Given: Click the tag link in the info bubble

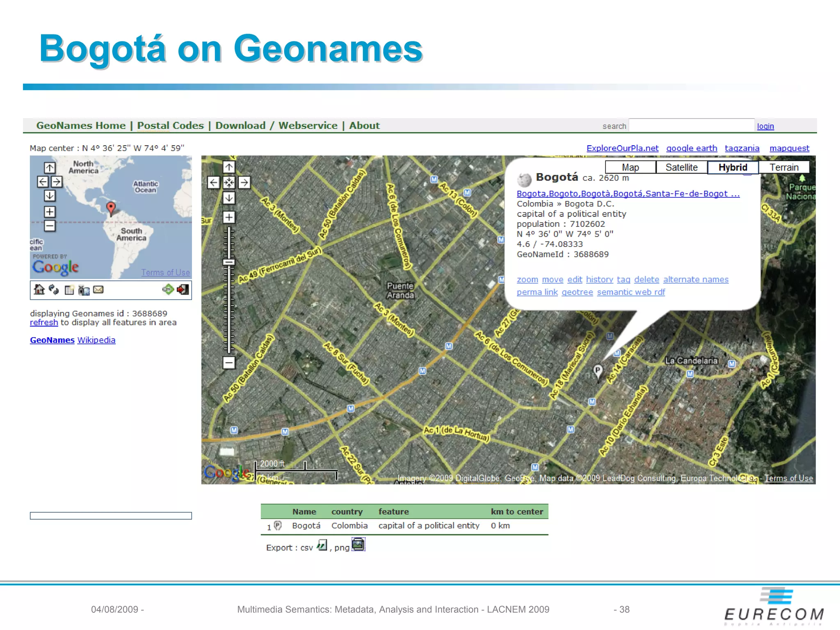Looking at the screenshot, I should pos(623,279).
